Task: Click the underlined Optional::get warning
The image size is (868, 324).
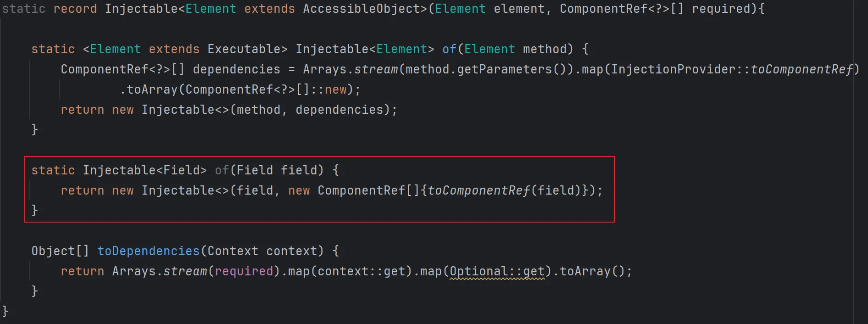Action: [x=497, y=271]
